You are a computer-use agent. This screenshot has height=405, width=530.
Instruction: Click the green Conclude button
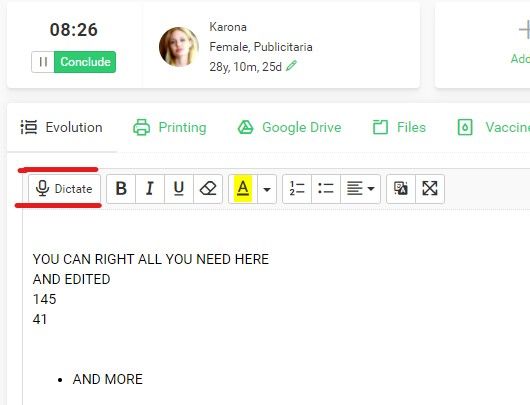85,62
